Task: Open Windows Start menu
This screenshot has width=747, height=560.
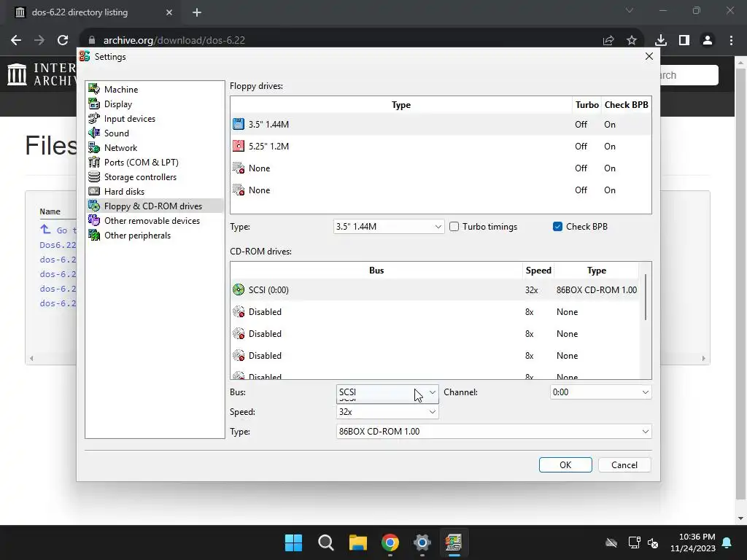Action: coord(293,542)
